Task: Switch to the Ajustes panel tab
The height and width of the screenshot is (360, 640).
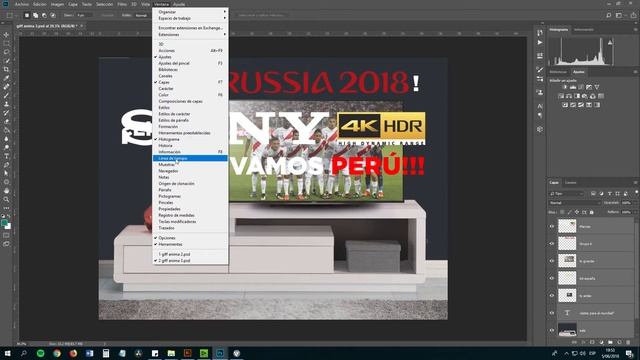Action: tap(579, 72)
